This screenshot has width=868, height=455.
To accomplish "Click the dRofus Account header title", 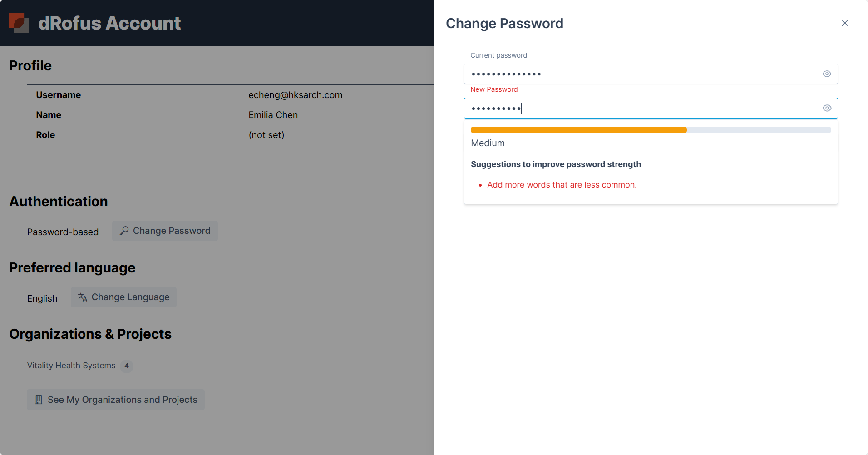I will [x=109, y=23].
